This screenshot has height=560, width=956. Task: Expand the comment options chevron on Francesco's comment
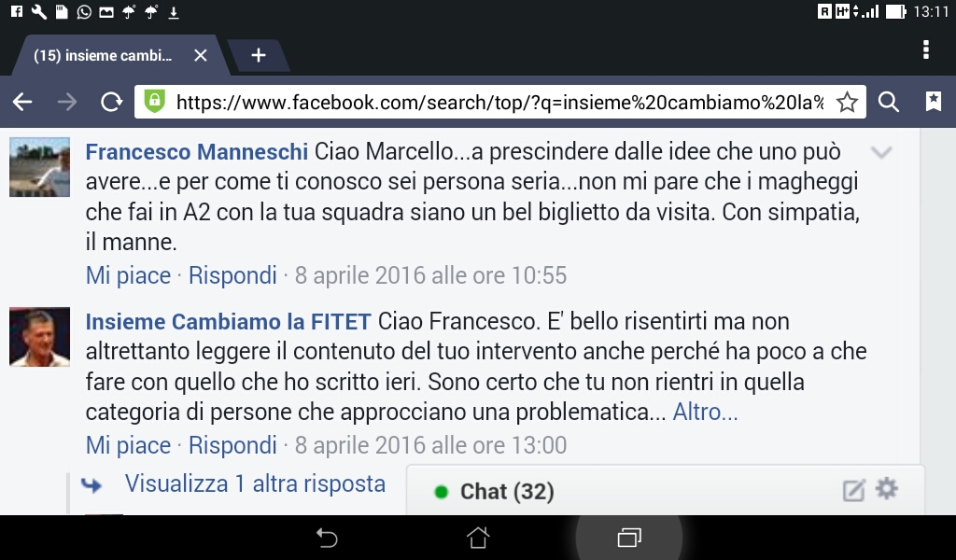[881, 152]
